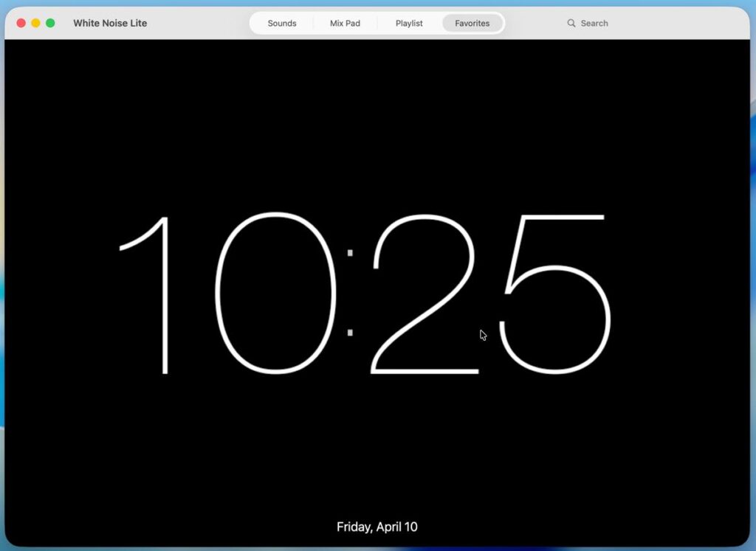Switch to the Sounds tab
The width and height of the screenshot is (756, 551).
tap(281, 23)
